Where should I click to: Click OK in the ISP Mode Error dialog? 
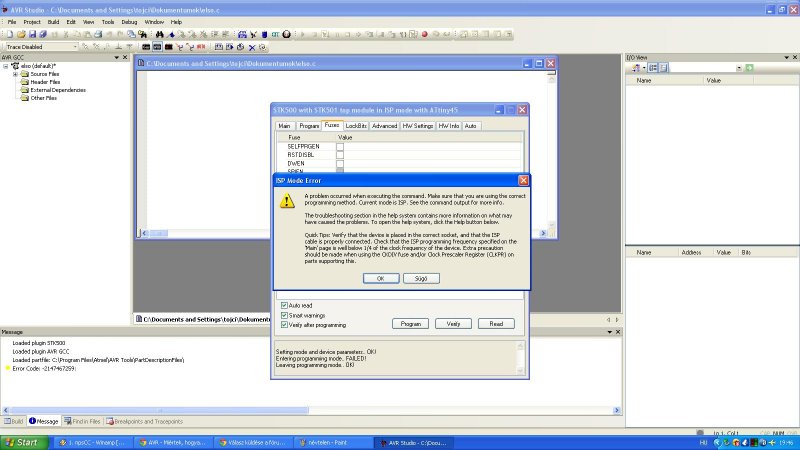click(x=381, y=278)
